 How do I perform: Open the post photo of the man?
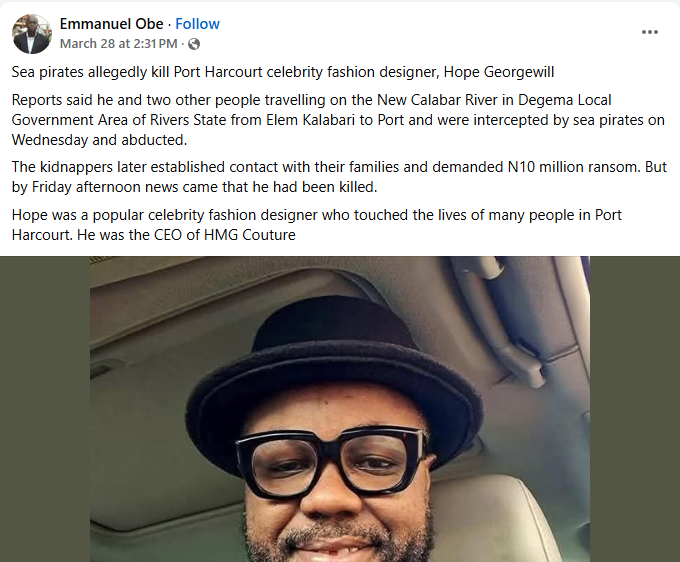(340, 420)
